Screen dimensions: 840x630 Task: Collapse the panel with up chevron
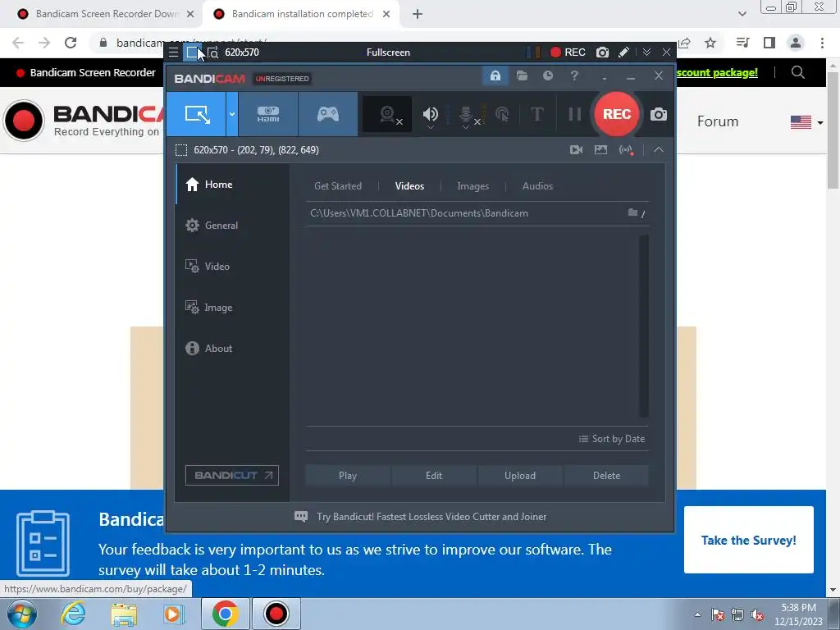point(659,150)
